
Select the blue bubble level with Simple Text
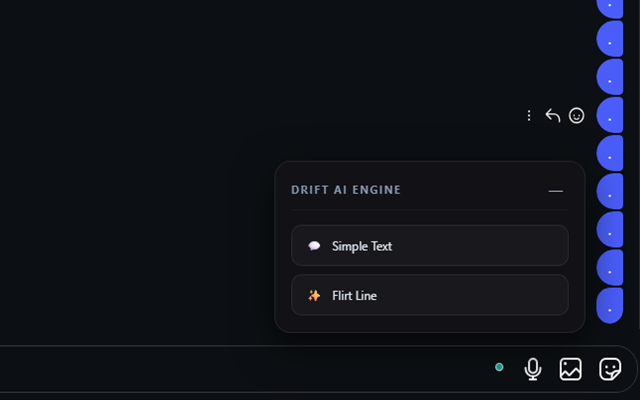(610, 229)
